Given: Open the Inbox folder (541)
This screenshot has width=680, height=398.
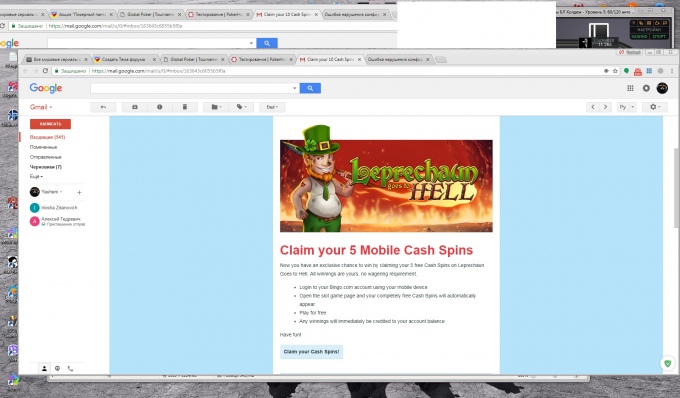Looking at the screenshot, I should [x=47, y=137].
